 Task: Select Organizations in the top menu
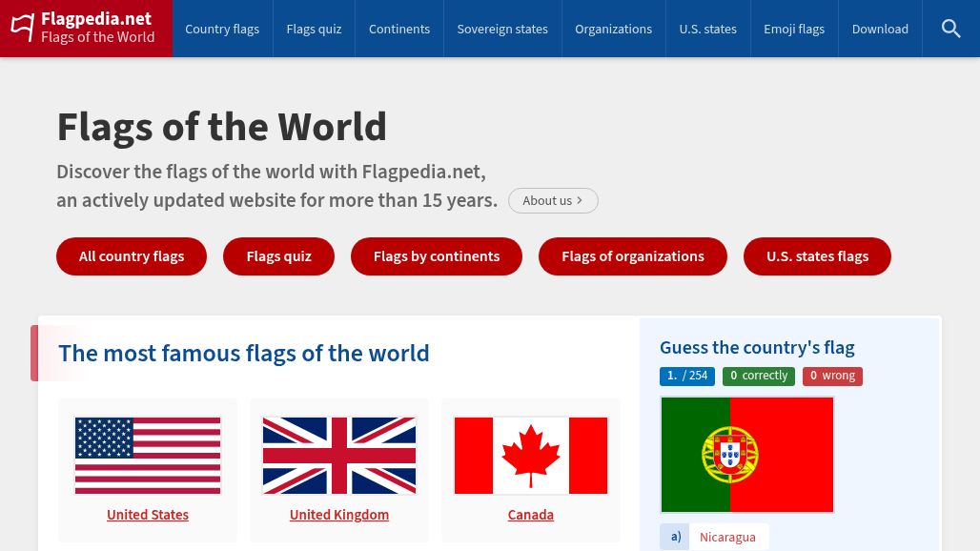pyautogui.click(x=613, y=29)
